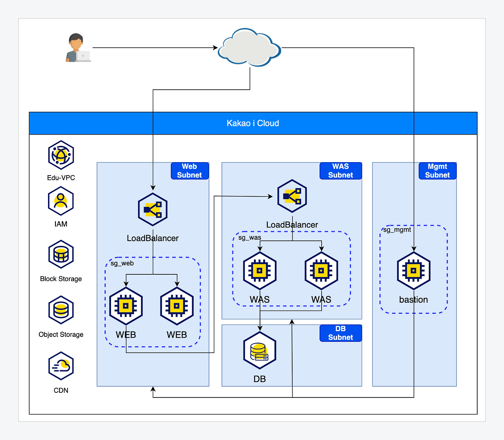Select the IAM user icon
504x440 pixels.
pyautogui.click(x=61, y=201)
